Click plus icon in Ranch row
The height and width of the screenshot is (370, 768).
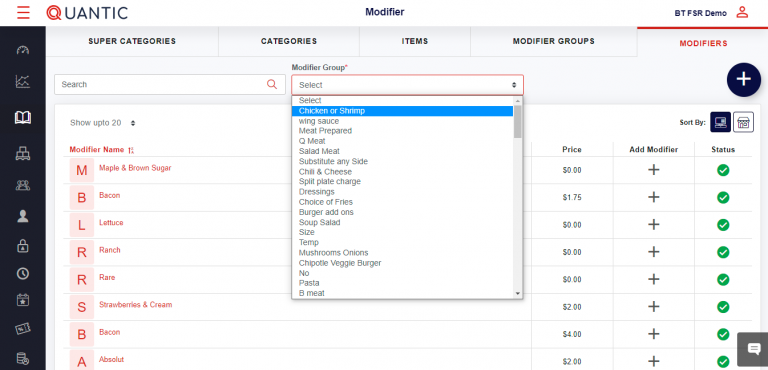pos(653,252)
